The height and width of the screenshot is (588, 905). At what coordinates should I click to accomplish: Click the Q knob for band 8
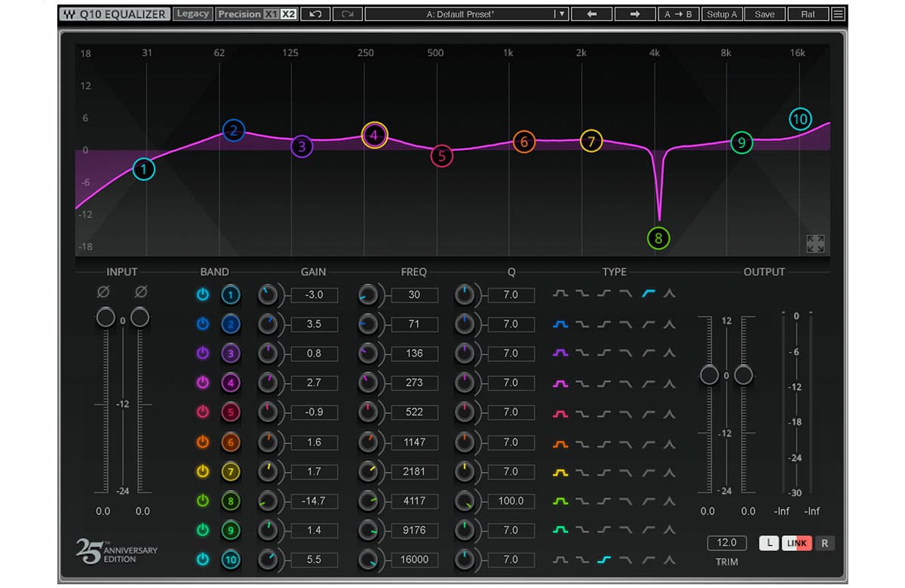point(465,501)
